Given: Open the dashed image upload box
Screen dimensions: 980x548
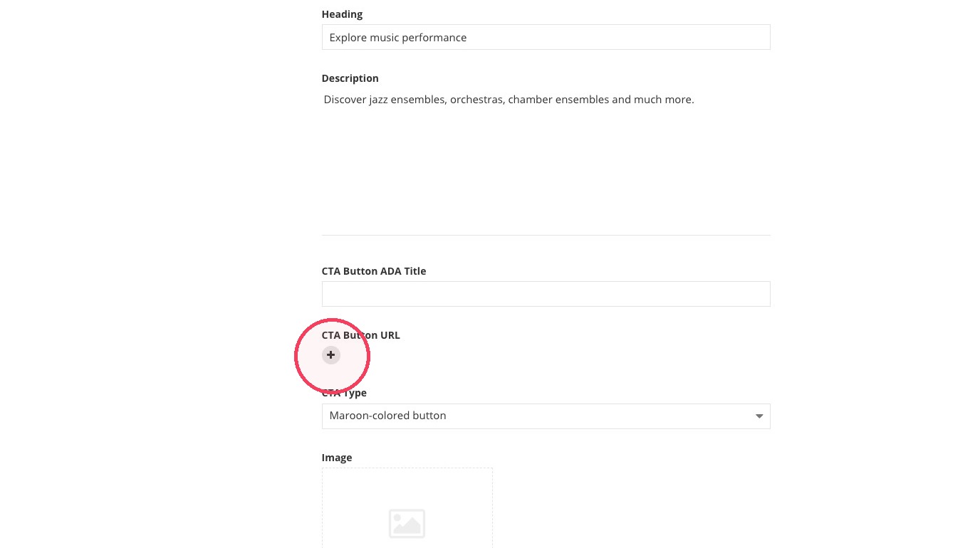Looking at the screenshot, I should click(407, 507).
